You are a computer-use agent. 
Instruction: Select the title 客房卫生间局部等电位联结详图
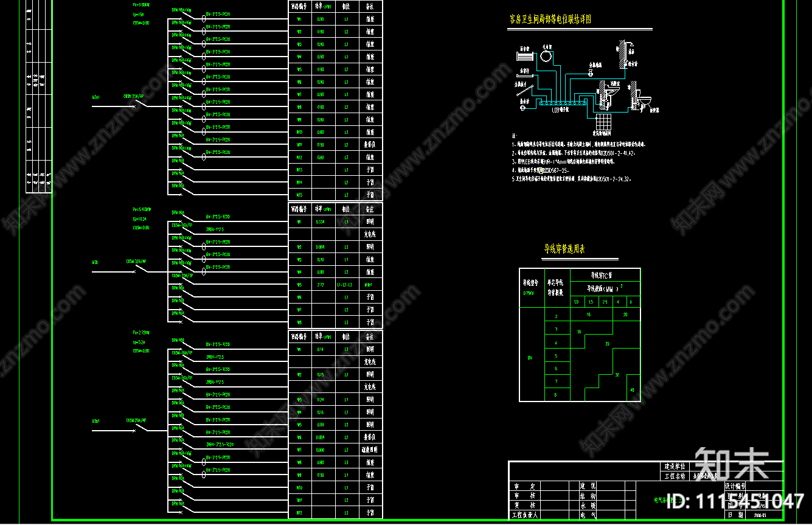pyautogui.click(x=550, y=19)
